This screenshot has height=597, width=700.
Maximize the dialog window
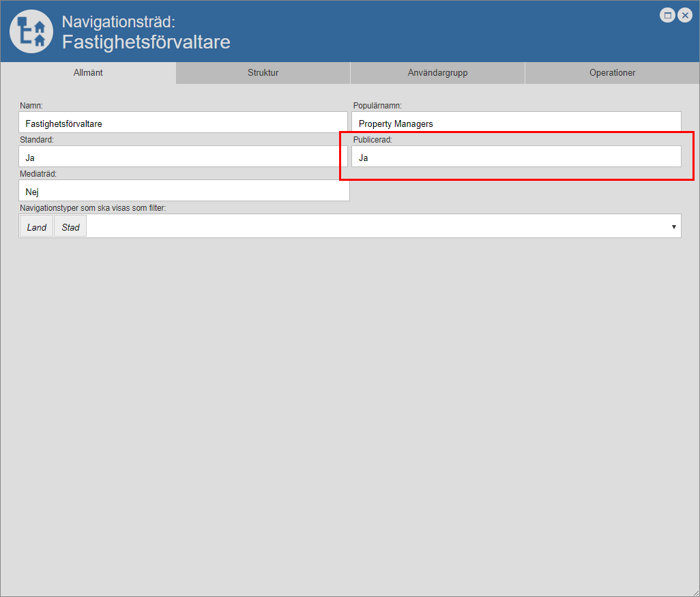click(668, 15)
